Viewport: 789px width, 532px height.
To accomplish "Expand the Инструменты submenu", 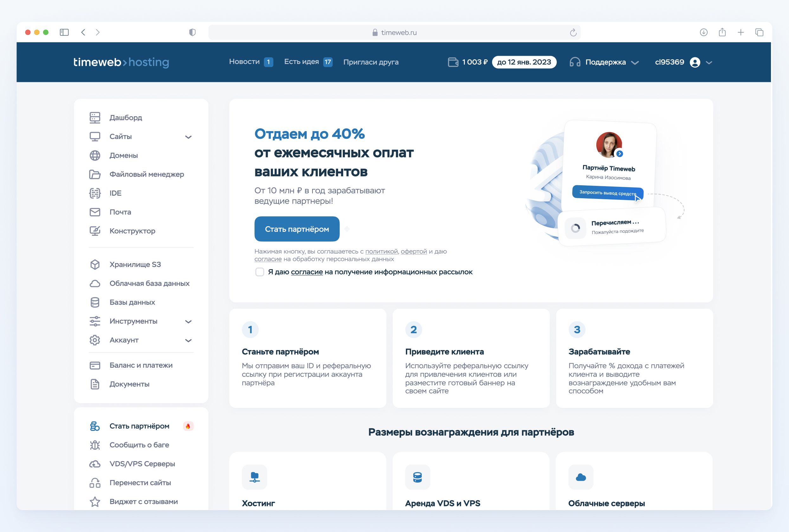I will point(189,321).
